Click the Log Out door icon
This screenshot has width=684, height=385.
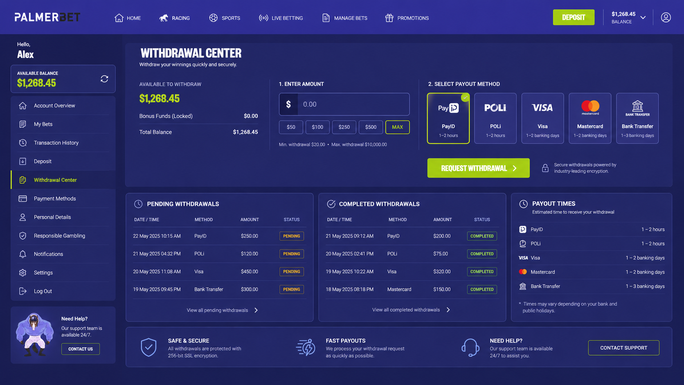[x=23, y=291]
